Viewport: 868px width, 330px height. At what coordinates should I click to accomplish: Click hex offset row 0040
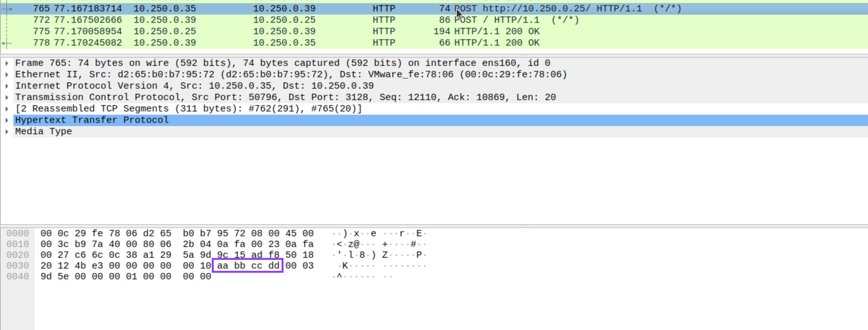tap(17, 276)
